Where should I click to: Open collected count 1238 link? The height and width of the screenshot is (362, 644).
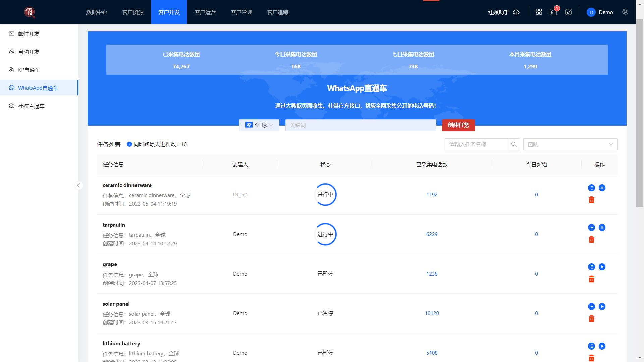[432, 274]
